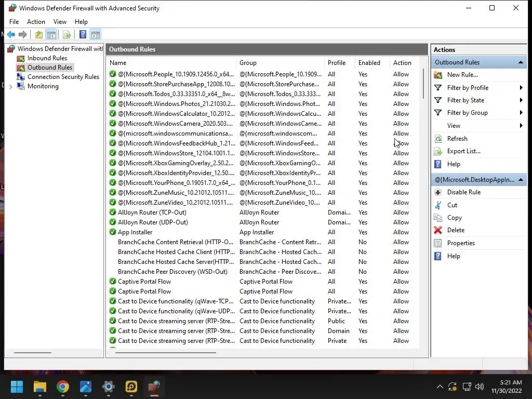Image resolution: width=532 pixels, height=399 pixels.
Task: Click Disable Rule action
Action: coord(463,192)
